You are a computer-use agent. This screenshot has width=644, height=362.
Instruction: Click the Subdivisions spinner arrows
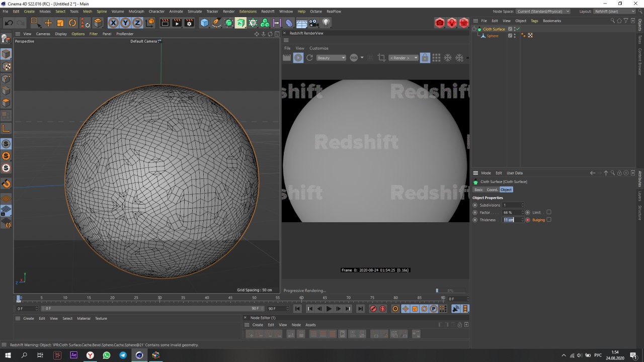pos(523,205)
